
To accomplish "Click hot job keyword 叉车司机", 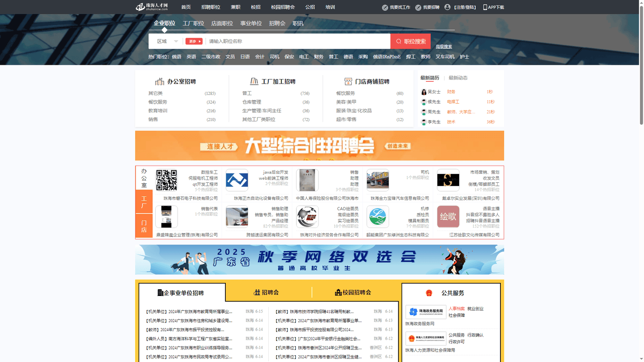I will [x=445, y=57].
